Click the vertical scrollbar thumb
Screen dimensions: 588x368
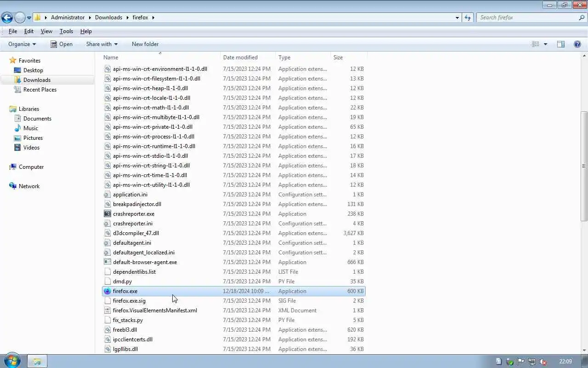584,166
